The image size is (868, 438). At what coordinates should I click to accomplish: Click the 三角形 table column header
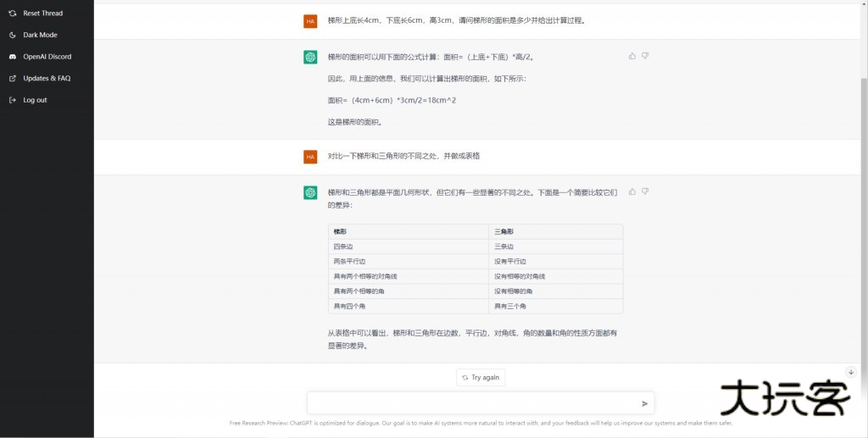pyautogui.click(x=504, y=231)
